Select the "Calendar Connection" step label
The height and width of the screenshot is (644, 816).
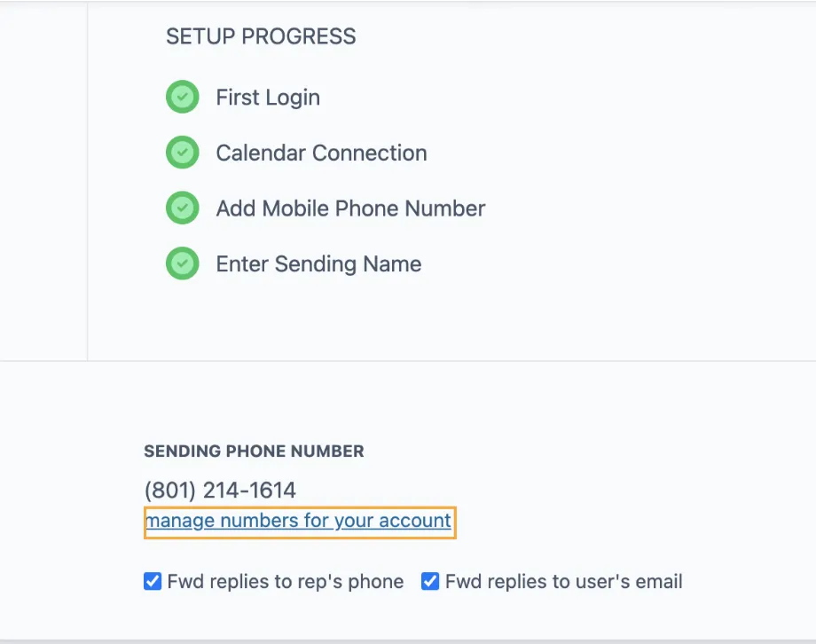[x=321, y=152]
